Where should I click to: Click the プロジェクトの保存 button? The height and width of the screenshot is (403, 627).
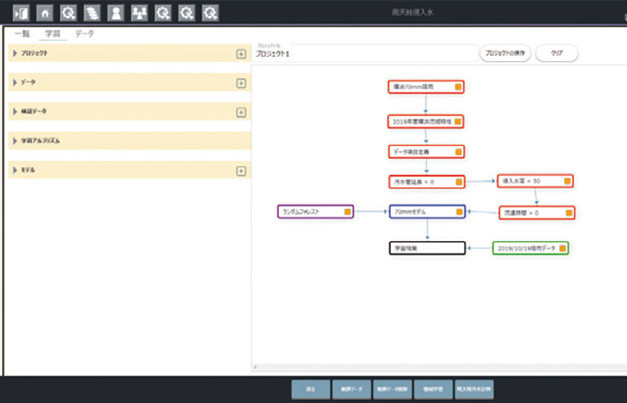(x=505, y=53)
